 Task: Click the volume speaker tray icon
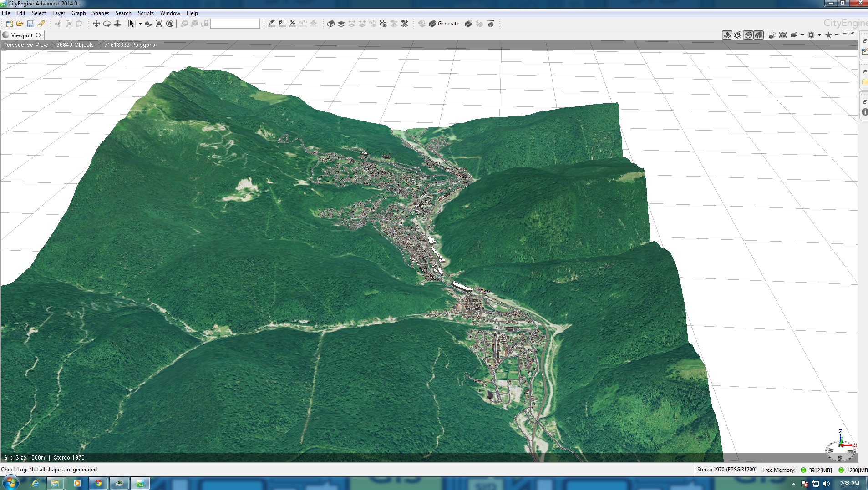(x=827, y=484)
